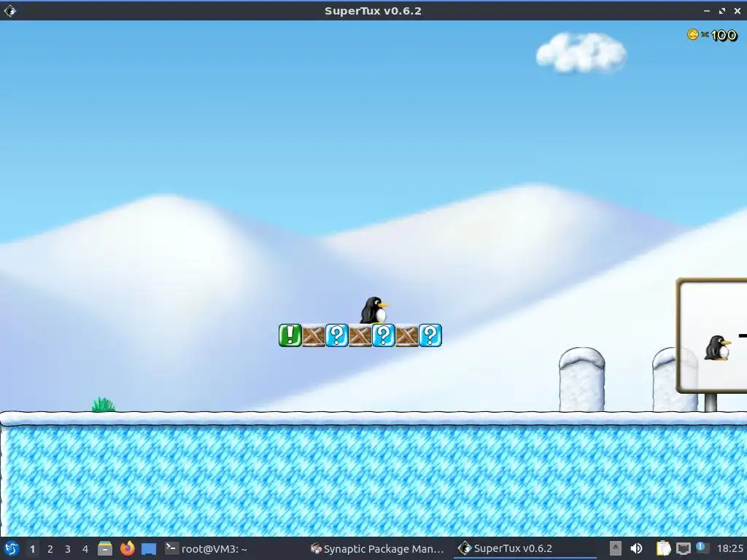The width and height of the screenshot is (747, 560).
Task: Click the green grass tuft on snow
Action: [104, 405]
